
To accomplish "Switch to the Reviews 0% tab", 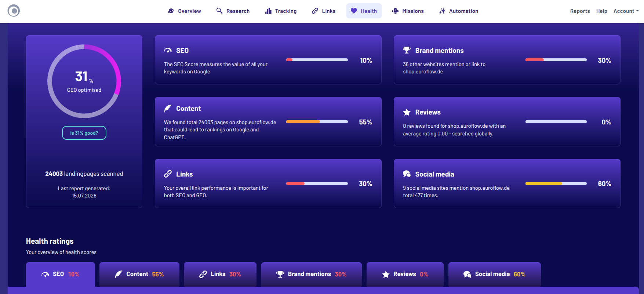I will click(x=405, y=274).
